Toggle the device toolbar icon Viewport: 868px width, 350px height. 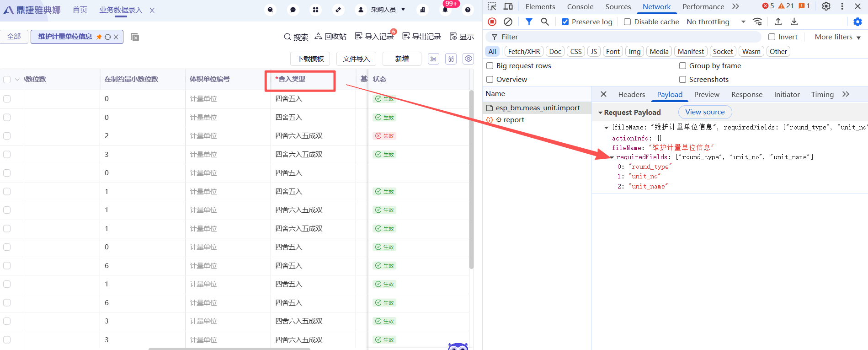pyautogui.click(x=508, y=6)
